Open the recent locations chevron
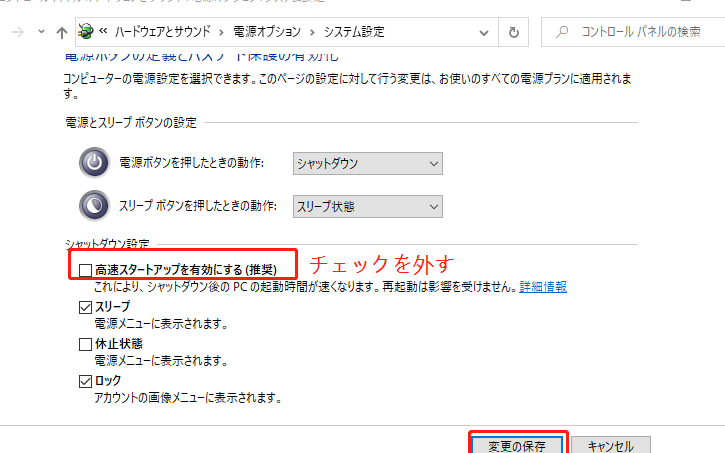Viewport: 725px width, 453px height. point(41,32)
